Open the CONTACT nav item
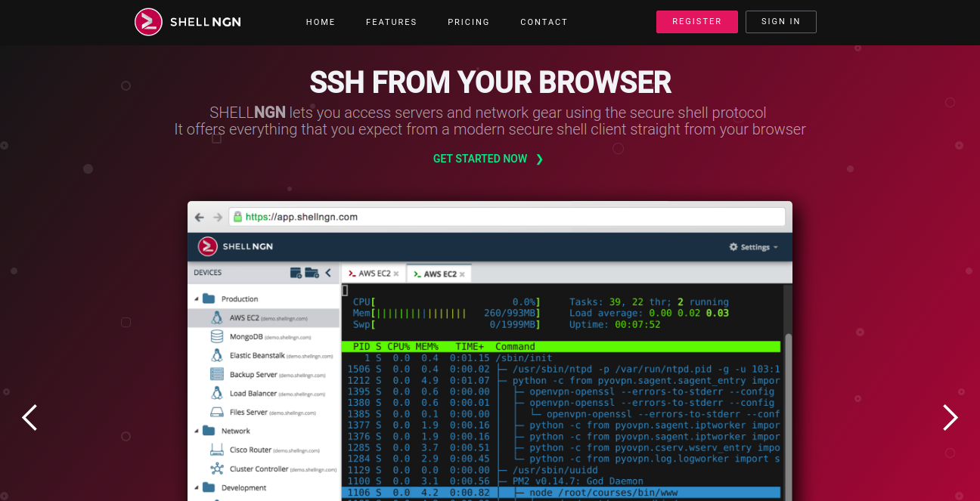The width and height of the screenshot is (980, 501). click(544, 22)
